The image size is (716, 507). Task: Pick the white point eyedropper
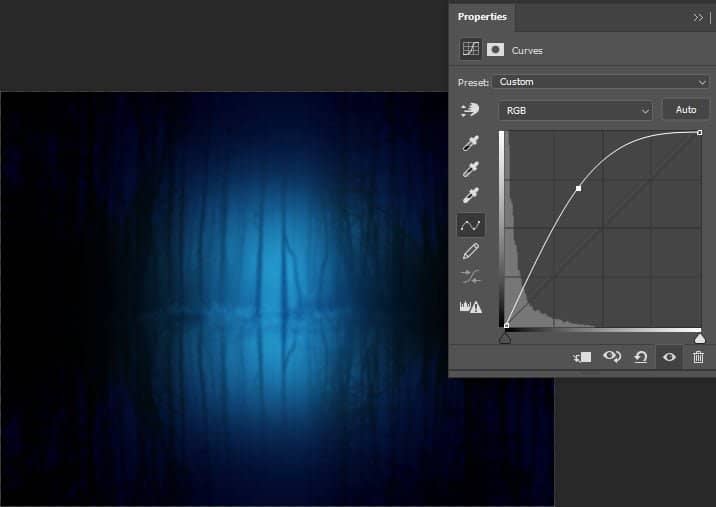pyautogui.click(x=470, y=197)
